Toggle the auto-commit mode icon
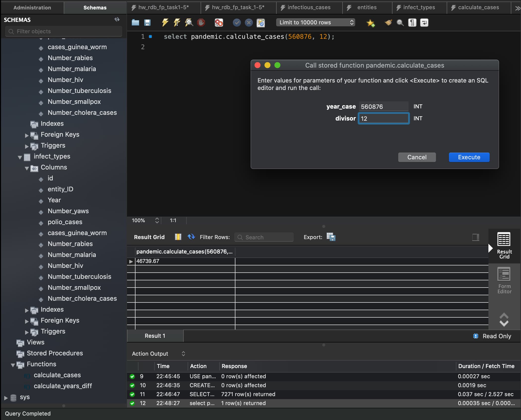521x420 pixels. (x=260, y=23)
